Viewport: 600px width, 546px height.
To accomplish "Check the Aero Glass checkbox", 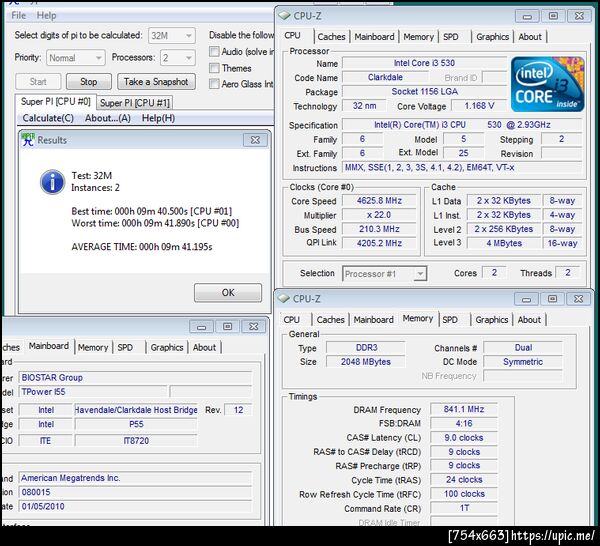I will [x=214, y=83].
